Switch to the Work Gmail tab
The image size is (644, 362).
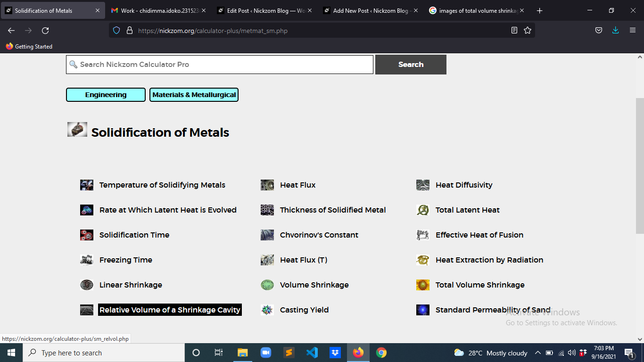click(159, 10)
